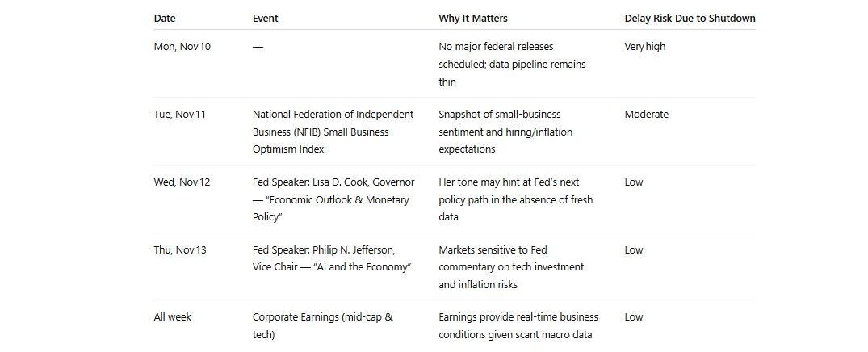The height and width of the screenshot is (352, 868).
Task: Click the Corporate Earnings (mid-cap & tech) event
Action: coord(322,325)
